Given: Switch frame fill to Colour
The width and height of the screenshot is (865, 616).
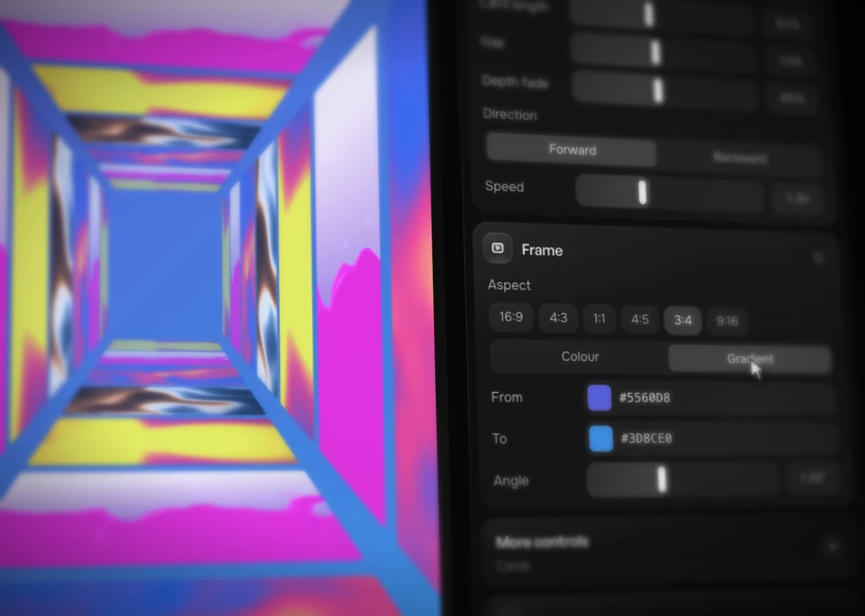Looking at the screenshot, I should click(x=580, y=357).
